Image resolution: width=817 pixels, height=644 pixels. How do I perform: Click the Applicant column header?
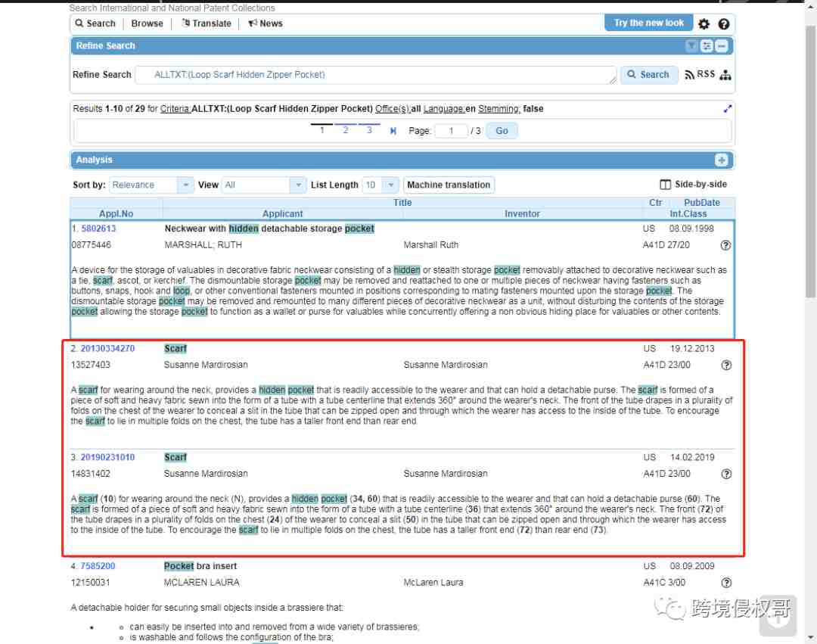pos(282,213)
